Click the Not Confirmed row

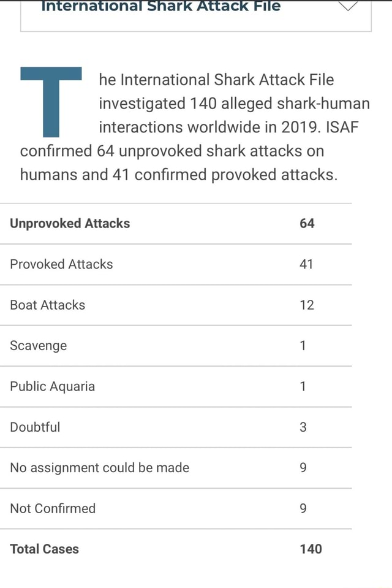click(x=52, y=508)
